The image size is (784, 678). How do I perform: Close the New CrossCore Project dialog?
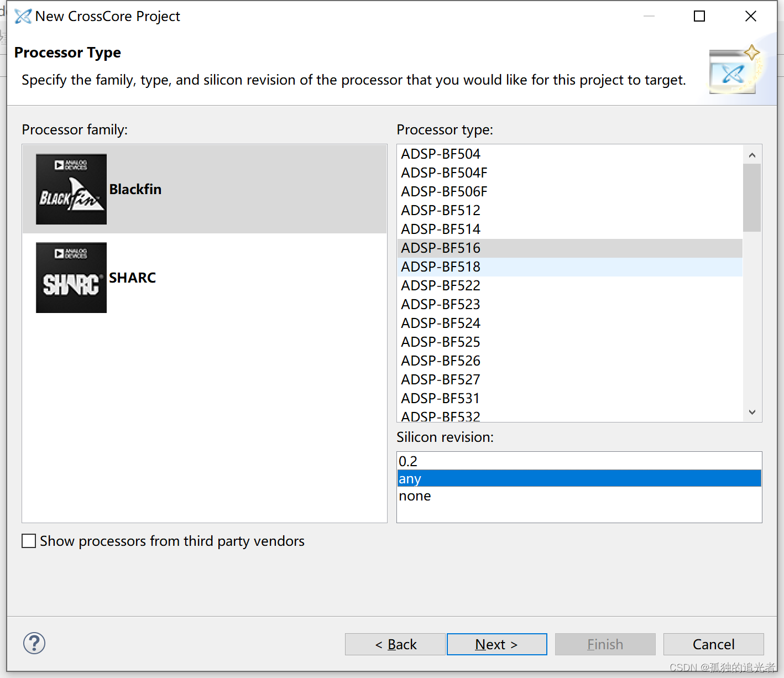point(751,17)
